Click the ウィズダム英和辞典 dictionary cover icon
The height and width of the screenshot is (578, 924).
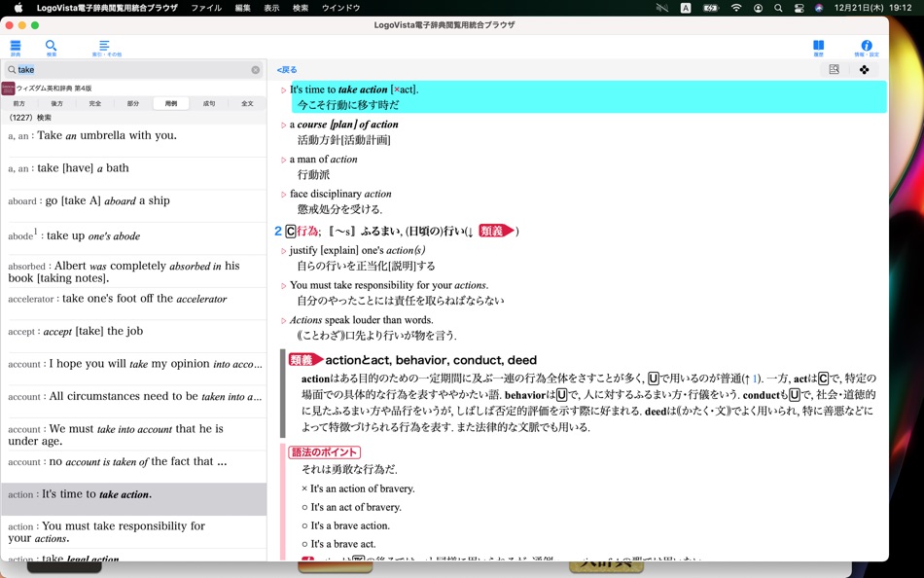[x=8, y=89]
